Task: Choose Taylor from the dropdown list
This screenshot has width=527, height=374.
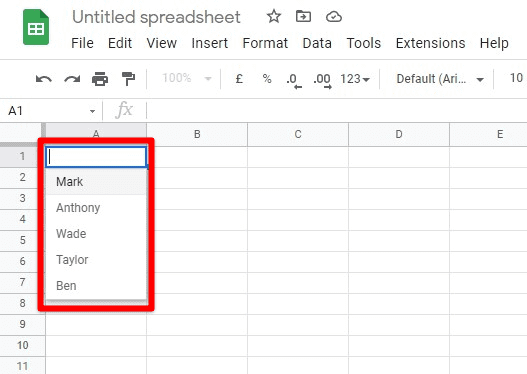Action: coord(96,260)
